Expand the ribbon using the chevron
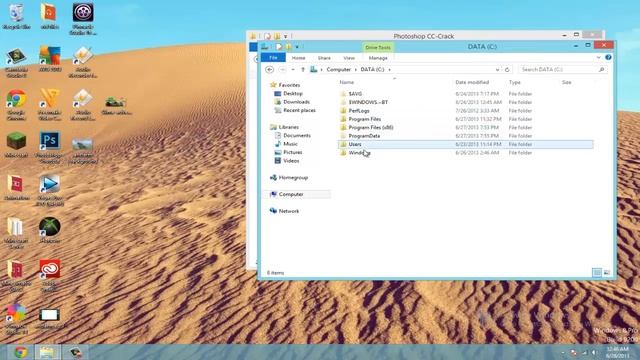The width and height of the screenshot is (640, 360). tap(598, 58)
